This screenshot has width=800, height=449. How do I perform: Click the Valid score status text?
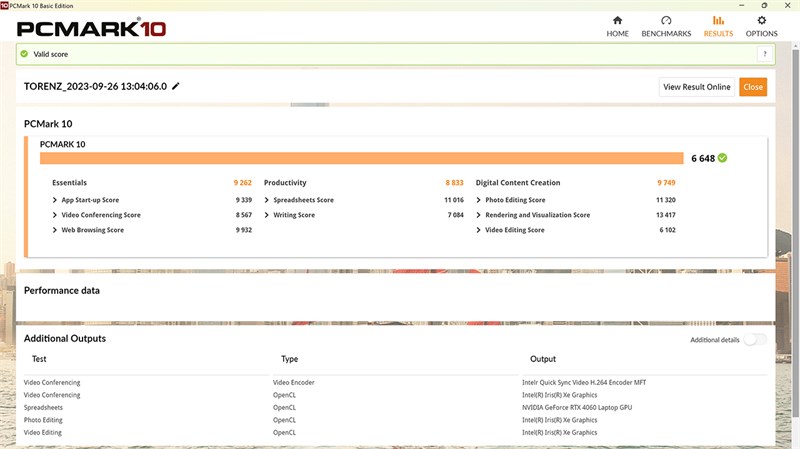tap(51, 54)
